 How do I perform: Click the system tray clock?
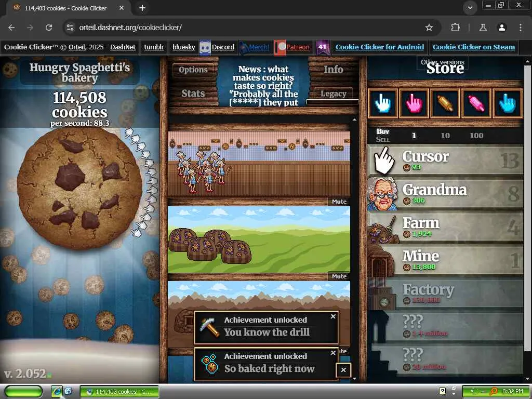point(513,392)
